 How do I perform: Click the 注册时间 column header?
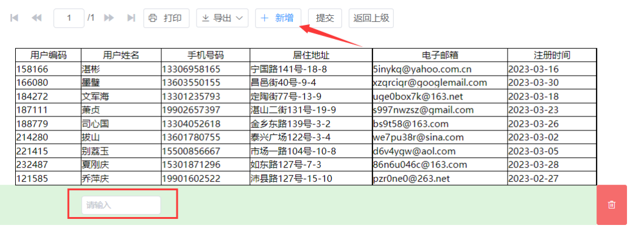coord(551,55)
